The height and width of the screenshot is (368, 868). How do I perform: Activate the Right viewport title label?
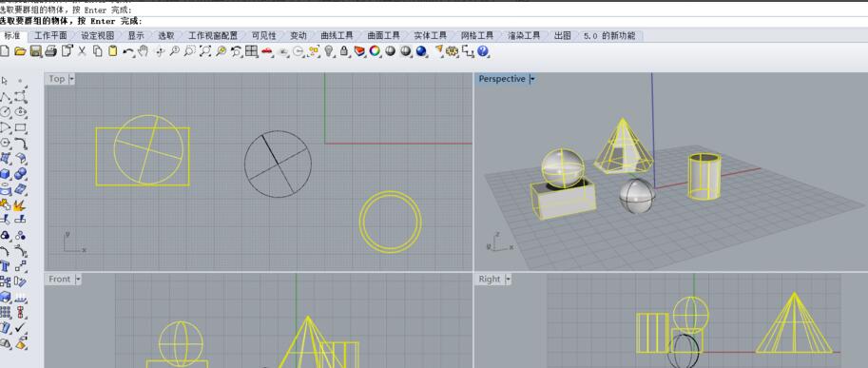click(x=490, y=280)
